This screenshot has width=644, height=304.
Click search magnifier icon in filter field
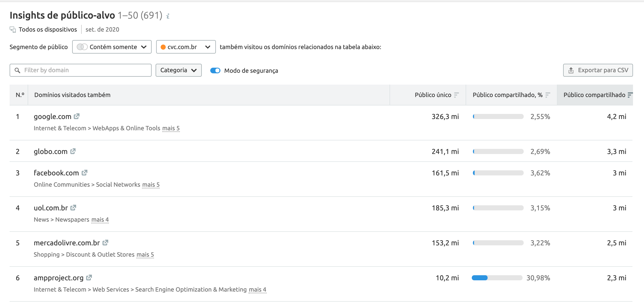pos(17,70)
